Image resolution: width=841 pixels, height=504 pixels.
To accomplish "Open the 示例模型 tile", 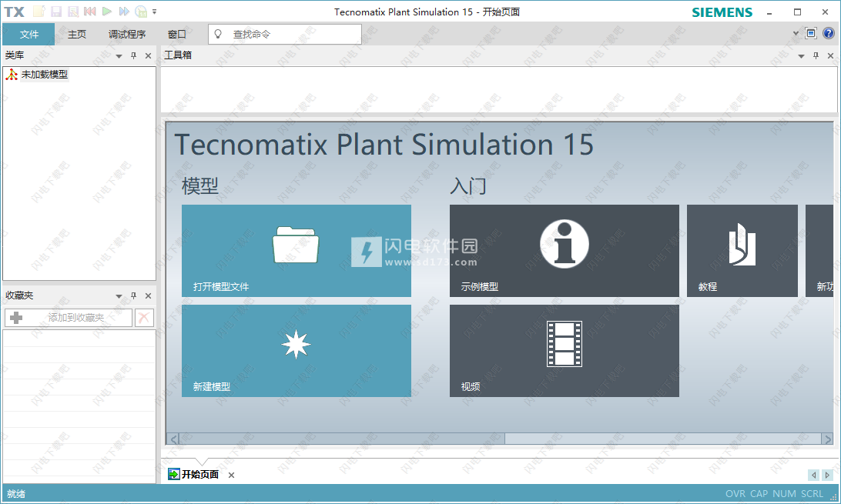I will point(565,251).
